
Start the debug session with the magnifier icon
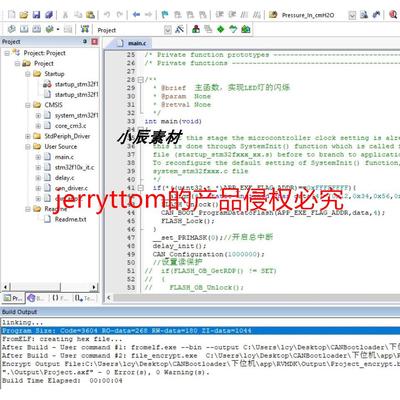tap(393, 15)
